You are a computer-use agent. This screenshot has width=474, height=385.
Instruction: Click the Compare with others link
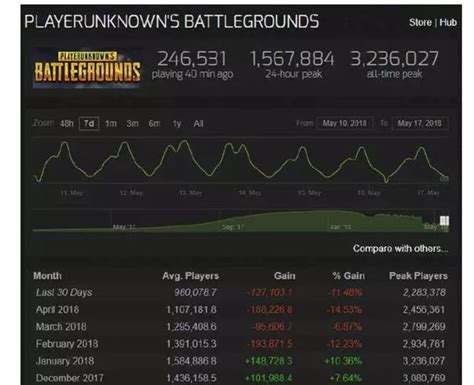(x=400, y=249)
